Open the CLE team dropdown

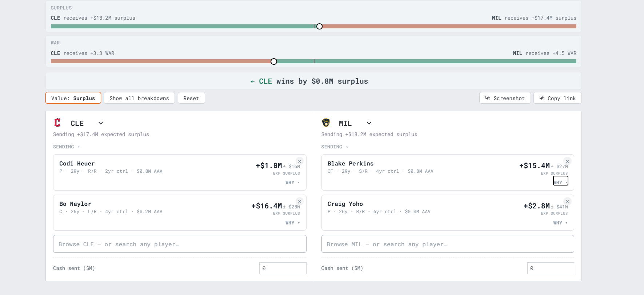[x=87, y=123]
